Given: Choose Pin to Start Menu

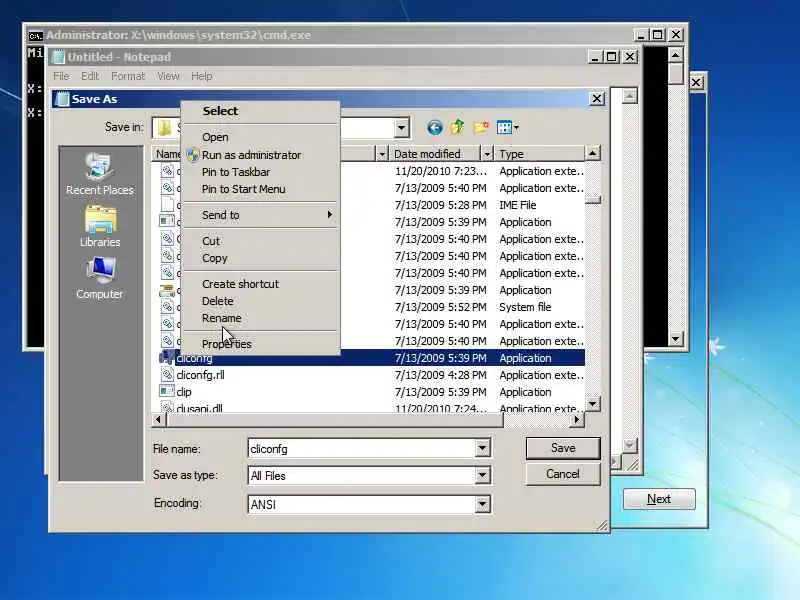Looking at the screenshot, I should tap(243, 189).
